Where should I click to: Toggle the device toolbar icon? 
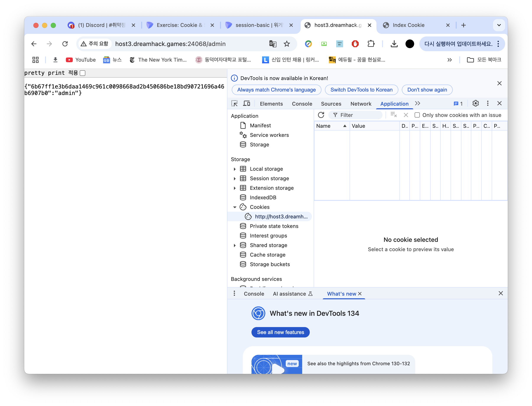point(247,103)
